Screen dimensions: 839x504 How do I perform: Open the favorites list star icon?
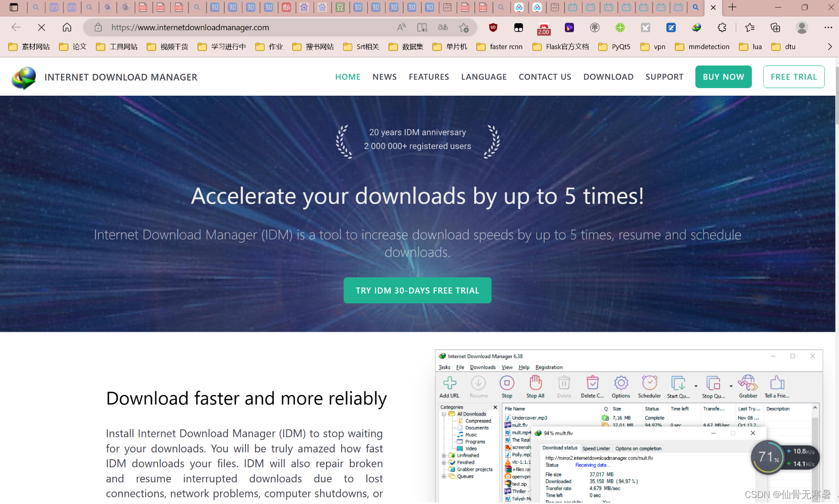(x=750, y=27)
